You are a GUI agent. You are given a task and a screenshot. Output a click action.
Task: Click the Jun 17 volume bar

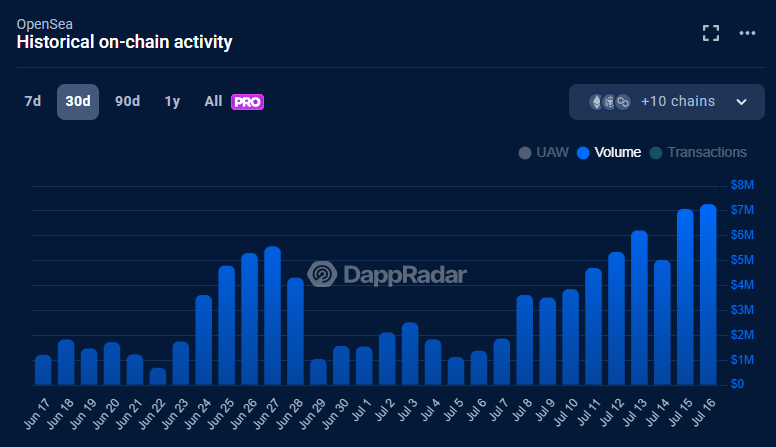coord(43,370)
